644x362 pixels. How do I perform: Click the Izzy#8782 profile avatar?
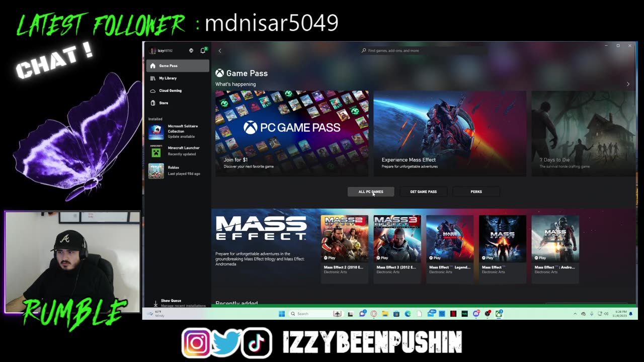point(153,51)
